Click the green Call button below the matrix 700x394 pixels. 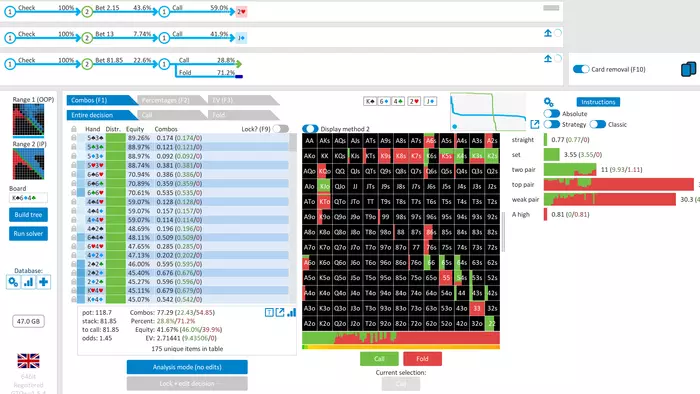click(x=379, y=358)
